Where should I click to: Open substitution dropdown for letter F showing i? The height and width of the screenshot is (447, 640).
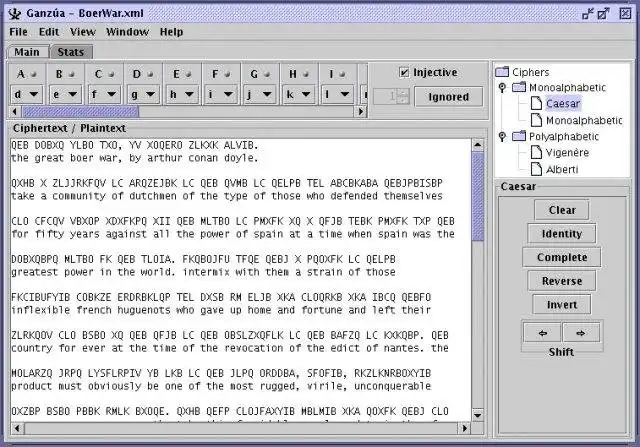(x=221, y=94)
